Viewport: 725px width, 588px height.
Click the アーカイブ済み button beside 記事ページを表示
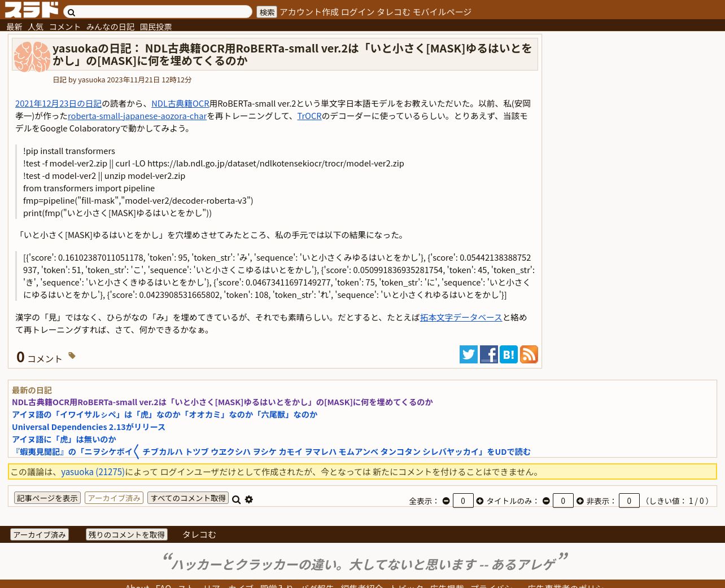click(x=114, y=498)
